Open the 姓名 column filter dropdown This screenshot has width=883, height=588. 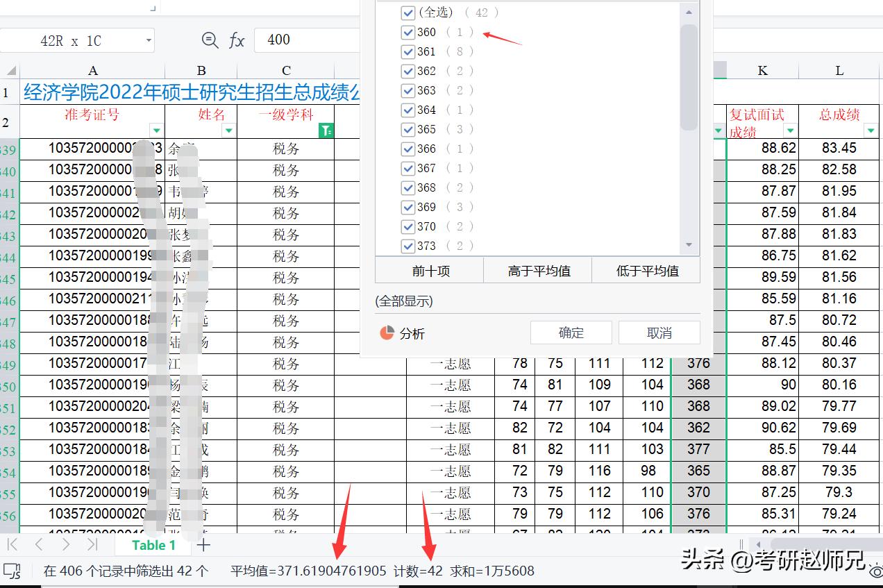point(228,131)
